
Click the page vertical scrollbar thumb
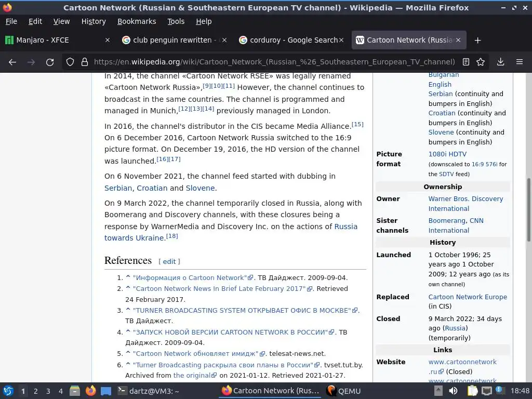click(x=528, y=210)
